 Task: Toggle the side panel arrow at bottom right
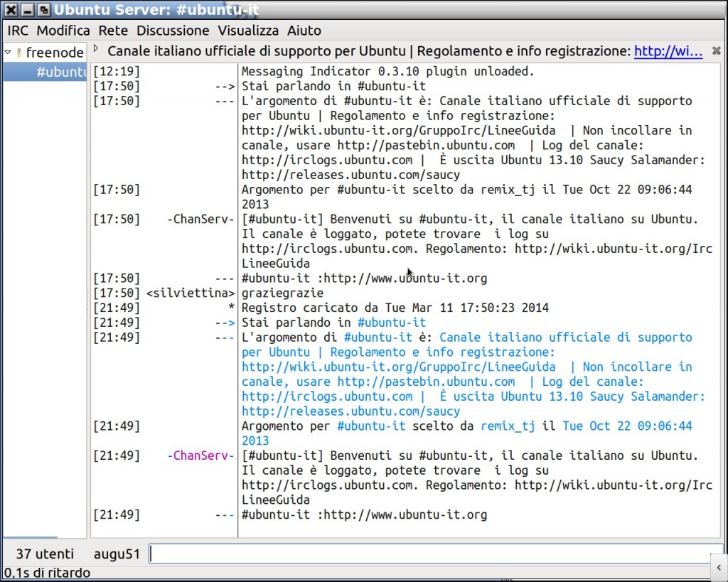(x=719, y=567)
